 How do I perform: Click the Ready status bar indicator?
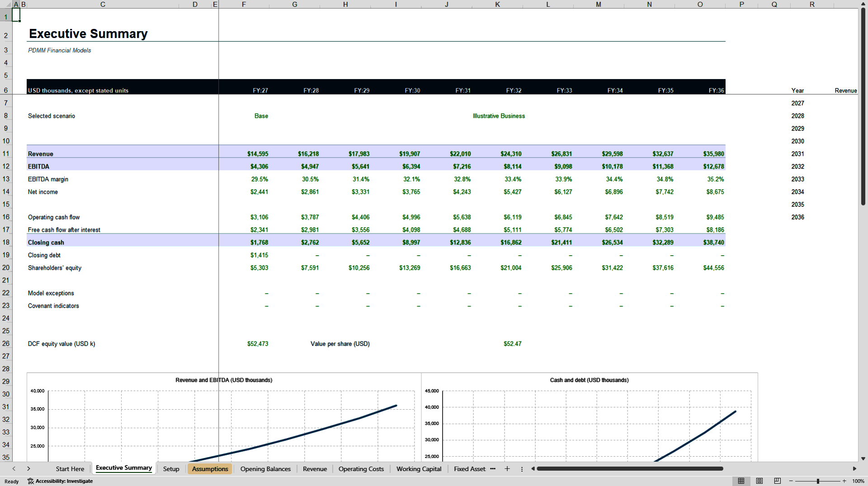[x=12, y=481]
